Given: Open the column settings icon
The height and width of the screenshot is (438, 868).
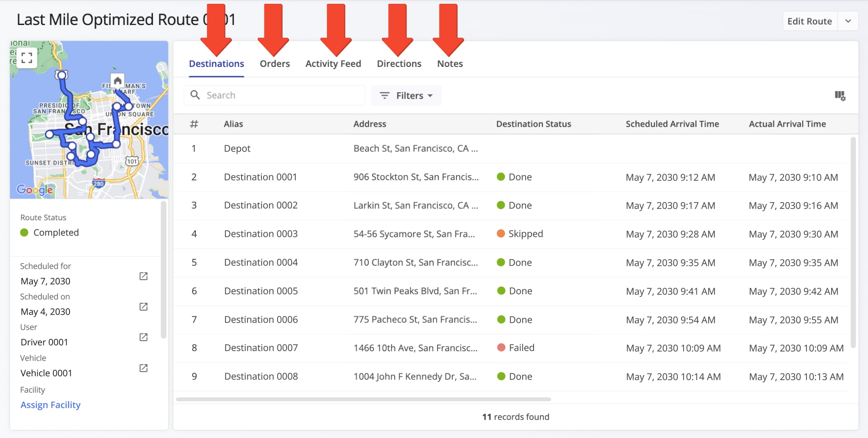Looking at the screenshot, I should 841,96.
